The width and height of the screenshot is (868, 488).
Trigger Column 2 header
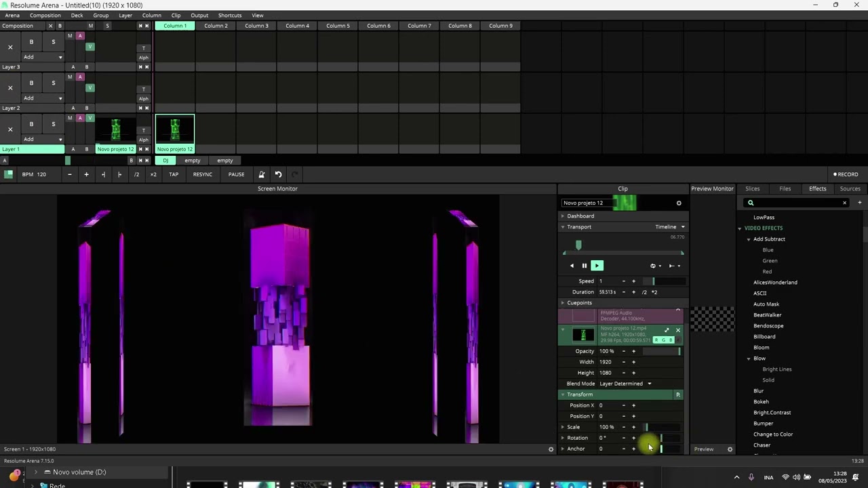tap(216, 26)
